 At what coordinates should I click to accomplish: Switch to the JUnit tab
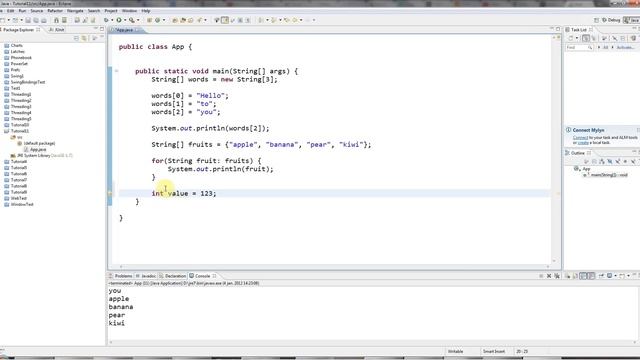pos(57,30)
